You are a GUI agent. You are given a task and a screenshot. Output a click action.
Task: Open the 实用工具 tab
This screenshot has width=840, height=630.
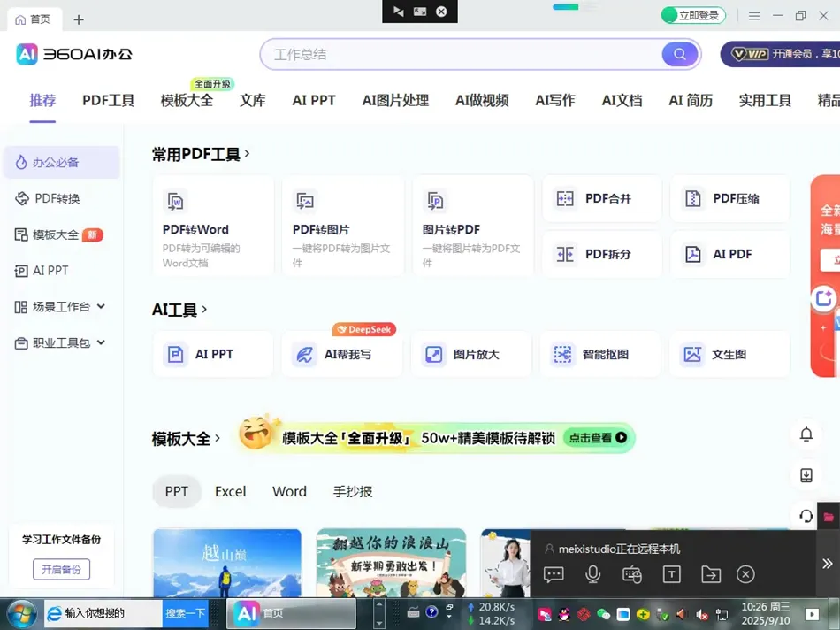click(765, 100)
